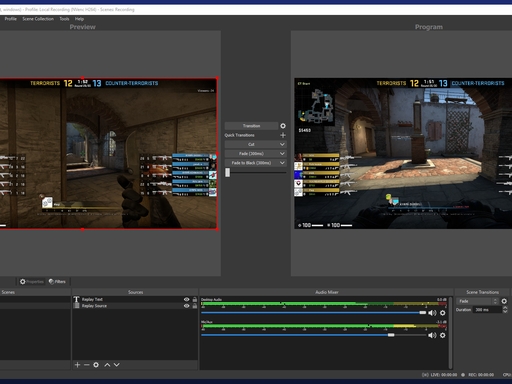The height and width of the screenshot is (384, 512).
Task: Select the Replay Source row
Action: click(135, 306)
